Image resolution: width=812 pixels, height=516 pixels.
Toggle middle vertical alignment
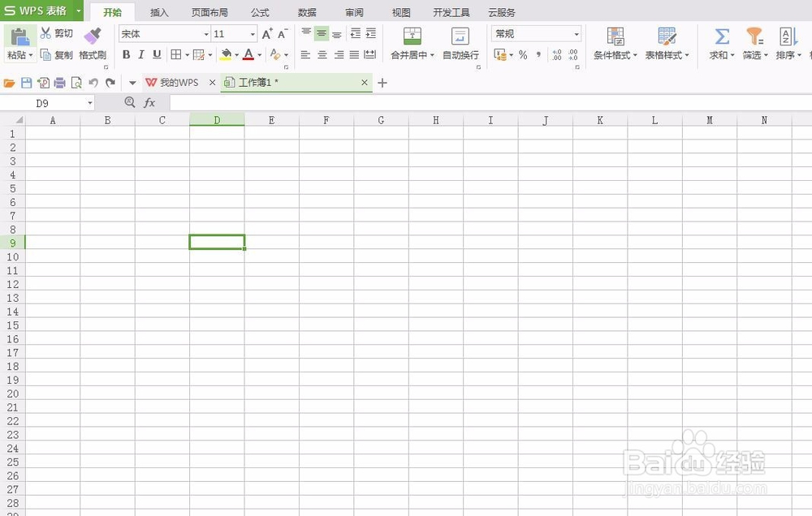pyautogui.click(x=322, y=33)
